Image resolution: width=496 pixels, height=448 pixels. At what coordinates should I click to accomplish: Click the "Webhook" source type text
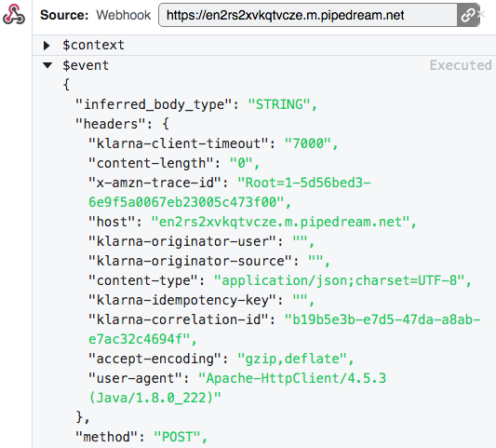click(x=124, y=15)
